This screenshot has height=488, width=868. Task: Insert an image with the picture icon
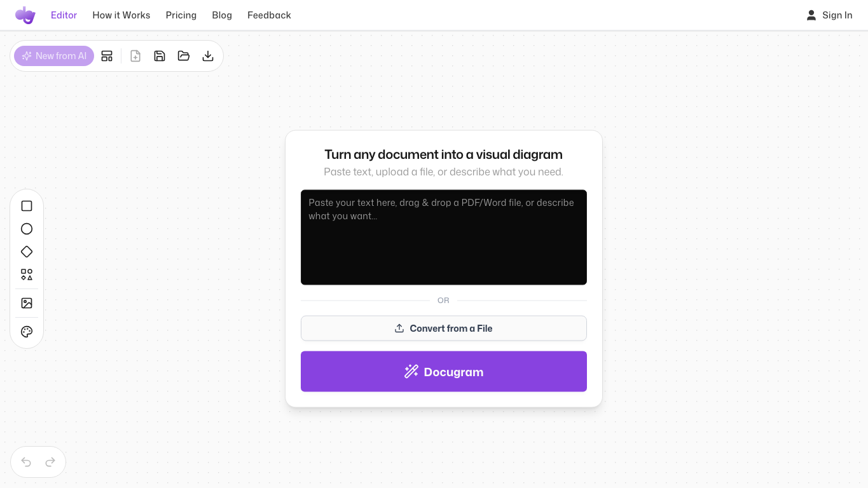tap(27, 303)
